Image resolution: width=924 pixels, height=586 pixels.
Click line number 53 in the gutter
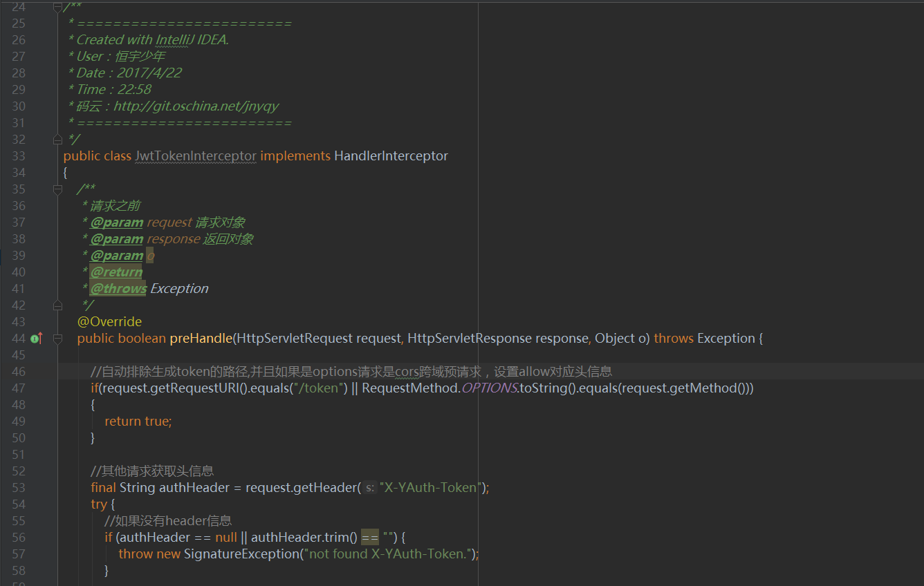coord(18,488)
